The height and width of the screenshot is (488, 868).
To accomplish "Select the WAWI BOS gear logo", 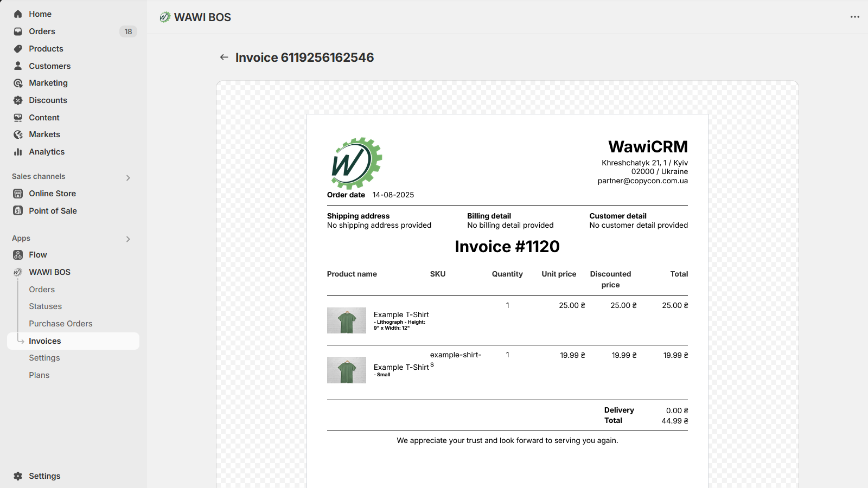I will (x=18, y=272).
